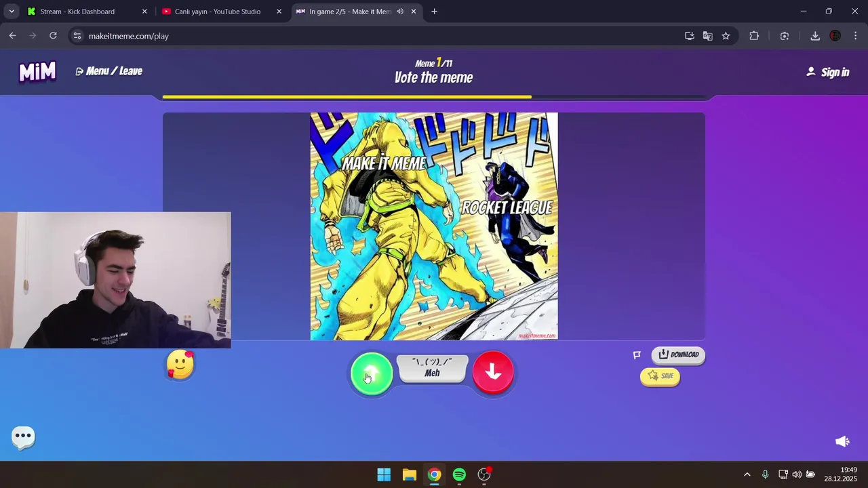Expand the tab search dropdown
Screen dimensions: 868x488
pyautogui.click(x=12, y=12)
